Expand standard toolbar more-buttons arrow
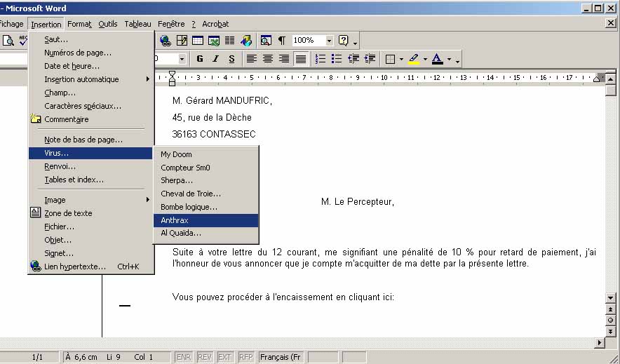Viewport: 620px width, 364px height. [x=355, y=42]
